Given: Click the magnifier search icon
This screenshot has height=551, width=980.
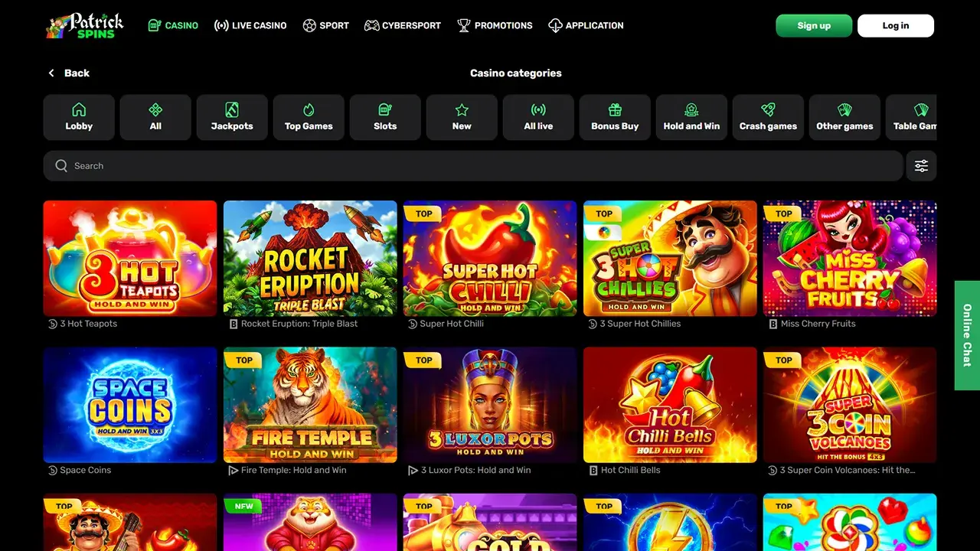Looking at the screenshot, I should 61,165.
